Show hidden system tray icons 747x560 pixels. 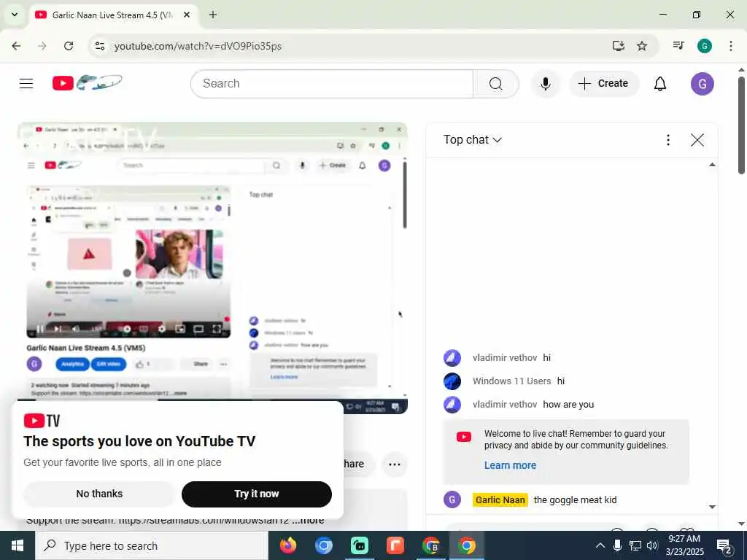coord(600,545)
